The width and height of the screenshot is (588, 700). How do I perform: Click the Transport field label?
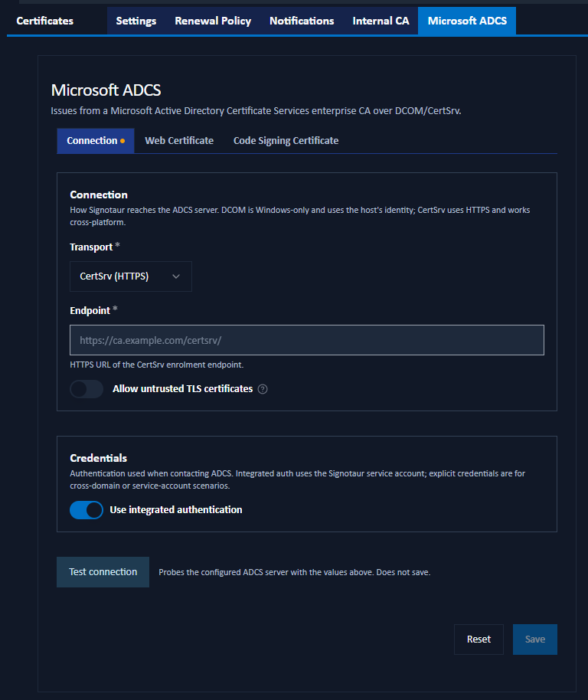91,247
